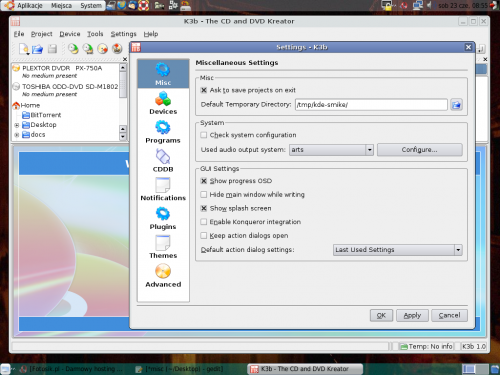Viewport: 500px width, 375px height.
Task: Click the new project toolbar icon
Action: coord(24,49)
